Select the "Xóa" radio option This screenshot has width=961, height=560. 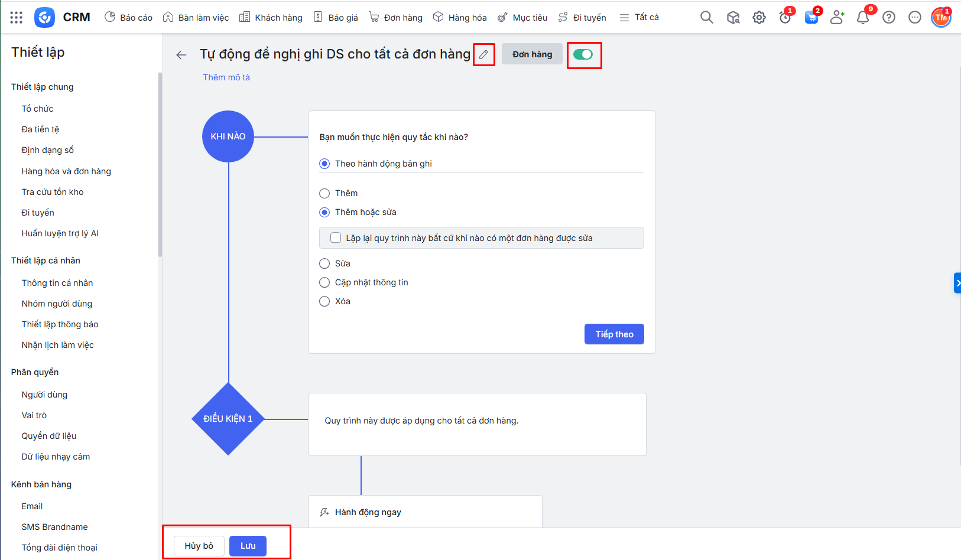pos(324,301)
